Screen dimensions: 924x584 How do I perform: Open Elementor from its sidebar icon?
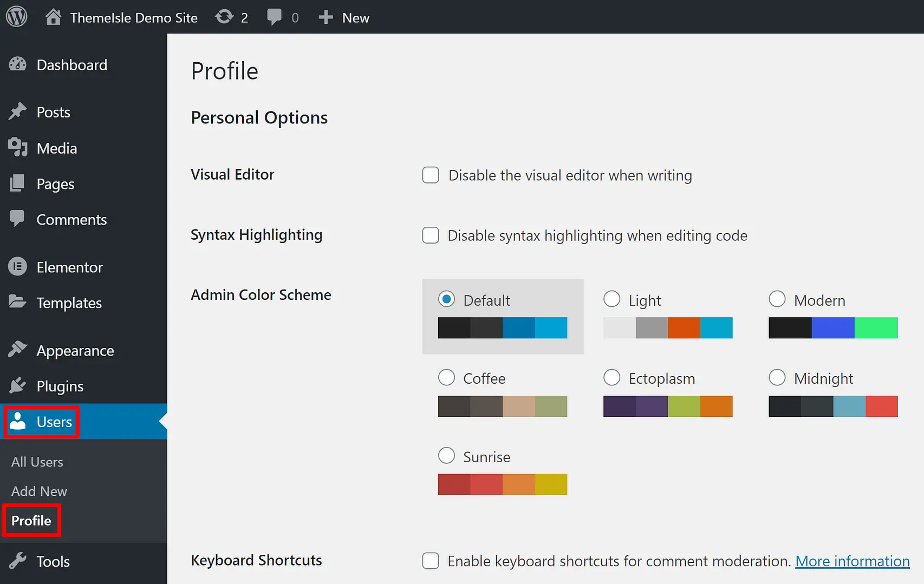18,266
